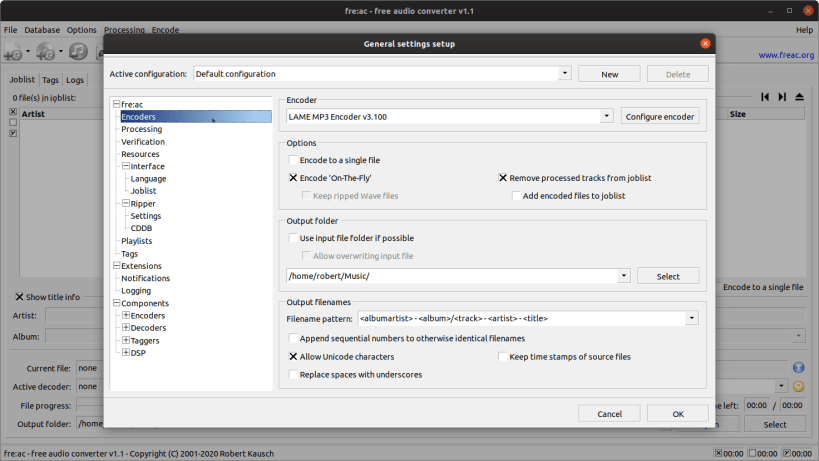Screen dimensions: 819x461
Task: Select Playlists in the settings tree
Action: pos(136,241)
